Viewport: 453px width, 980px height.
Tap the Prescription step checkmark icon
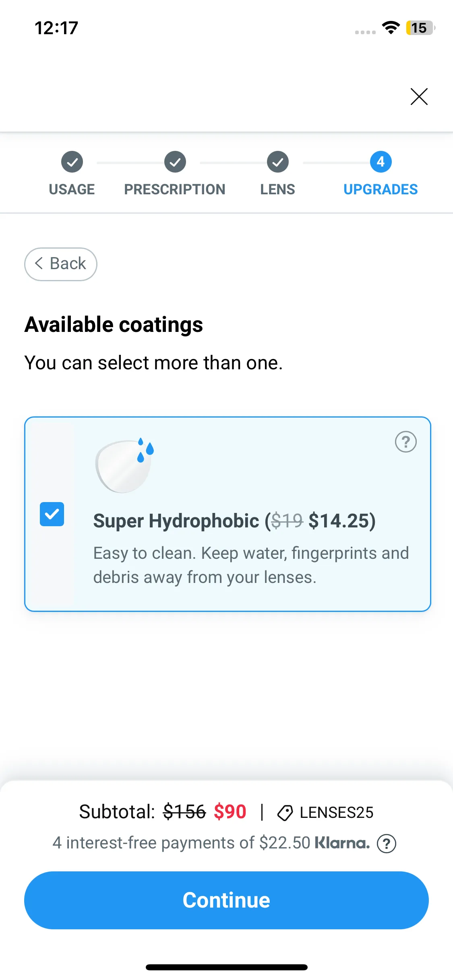click(175, 162)
